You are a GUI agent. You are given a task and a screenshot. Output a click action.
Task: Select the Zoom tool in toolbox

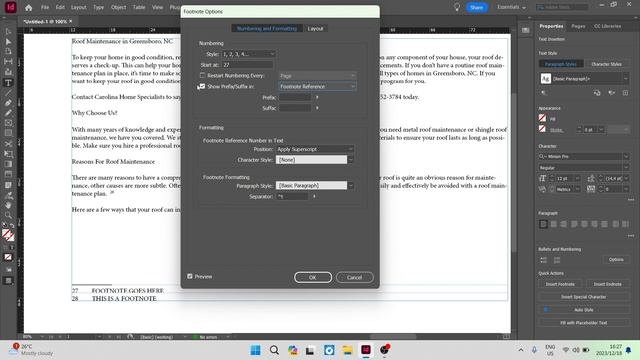(x=8, y=215)
